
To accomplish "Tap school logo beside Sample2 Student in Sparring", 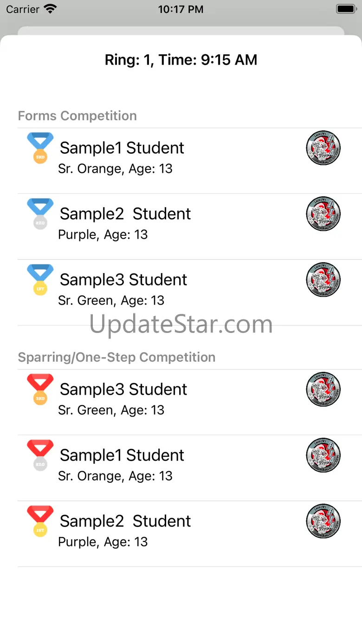I will pyautogui.click(x=323, y=521).
